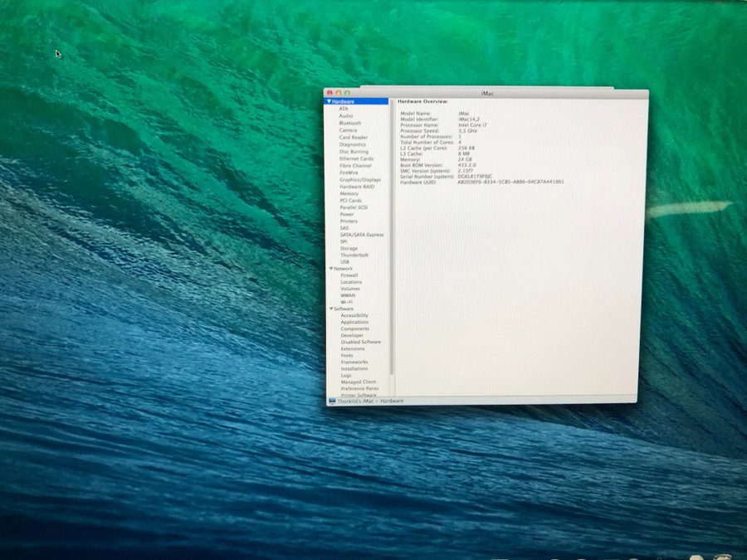Open Wi-Fi network information
The height and width of the screenshot is (560, 747).
[x=346, y=302]
